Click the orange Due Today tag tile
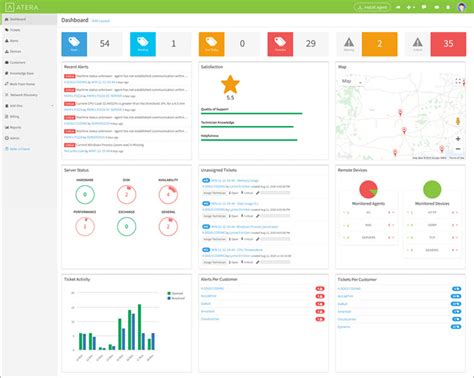The width and height of the screenshot is (474, 378). pyautogui.click(x=212, y=44)
